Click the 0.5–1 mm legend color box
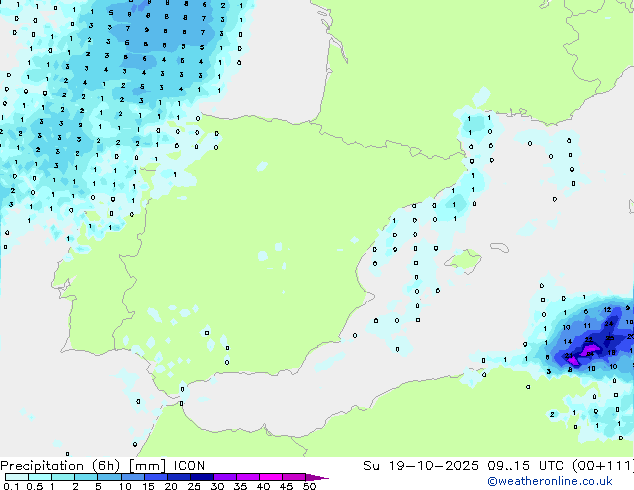The width and height of the screenshot is (634, 490). click(x=40, y=477)
